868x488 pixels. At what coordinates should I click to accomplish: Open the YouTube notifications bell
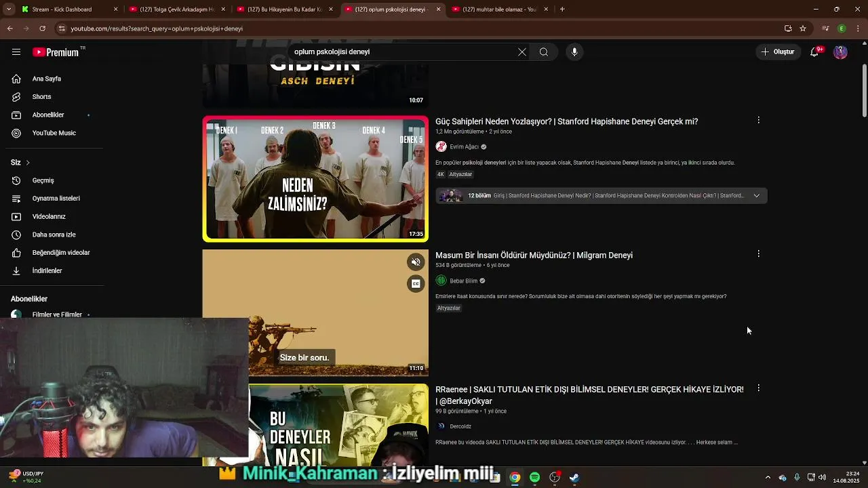coord(815,52)
